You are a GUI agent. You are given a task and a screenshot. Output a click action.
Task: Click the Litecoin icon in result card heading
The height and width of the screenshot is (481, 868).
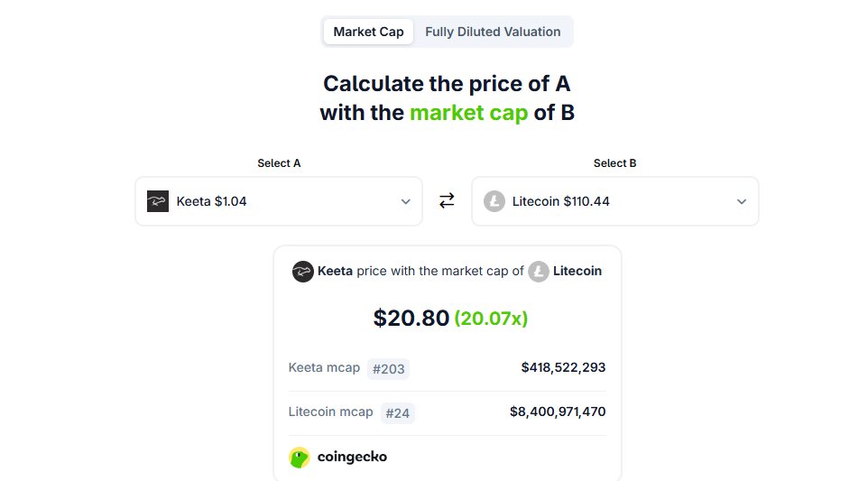pyautogui.click(x=538, y=272)
